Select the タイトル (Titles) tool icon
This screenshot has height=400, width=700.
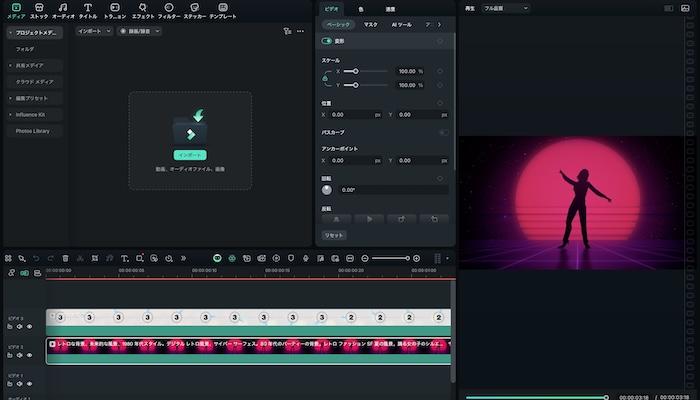pyautogui.click(x=88, y=8)
